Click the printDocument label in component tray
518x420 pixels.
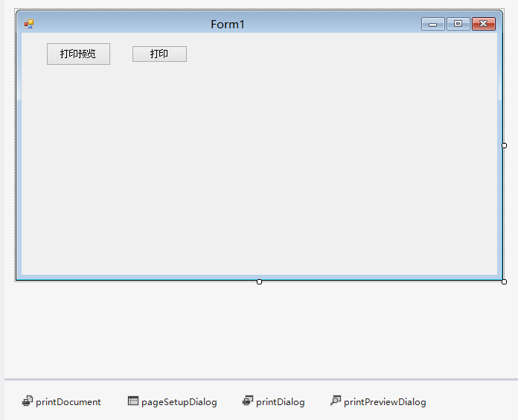click(68, 402)
